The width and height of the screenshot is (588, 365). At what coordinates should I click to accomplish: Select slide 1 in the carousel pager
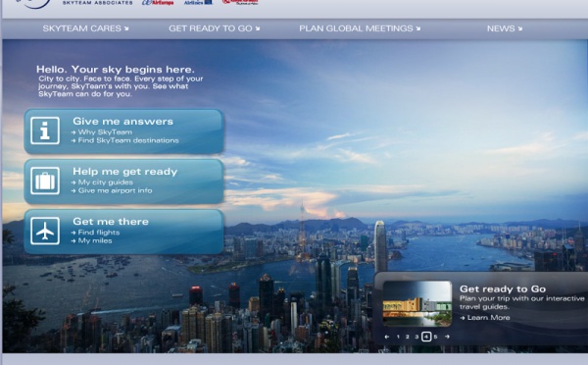[398, 337]
